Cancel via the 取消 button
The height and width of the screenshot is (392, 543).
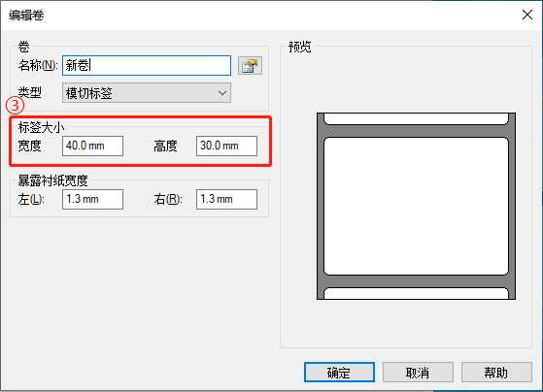tap(418, 373)
